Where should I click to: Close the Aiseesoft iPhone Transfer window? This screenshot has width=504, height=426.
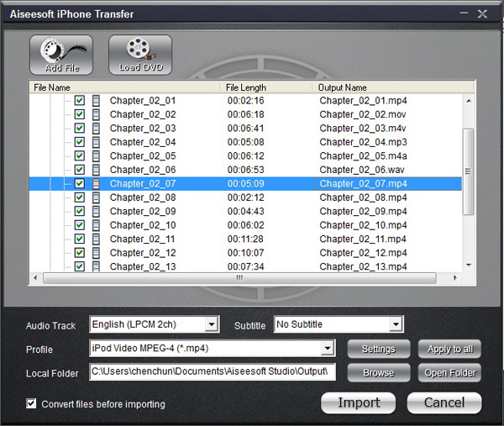[x=482, y=13]
